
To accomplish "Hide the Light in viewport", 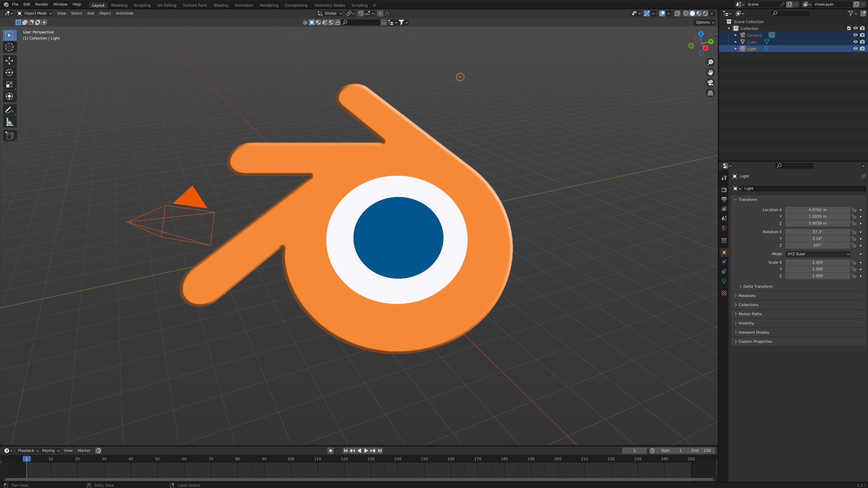I will pos(855,49).
